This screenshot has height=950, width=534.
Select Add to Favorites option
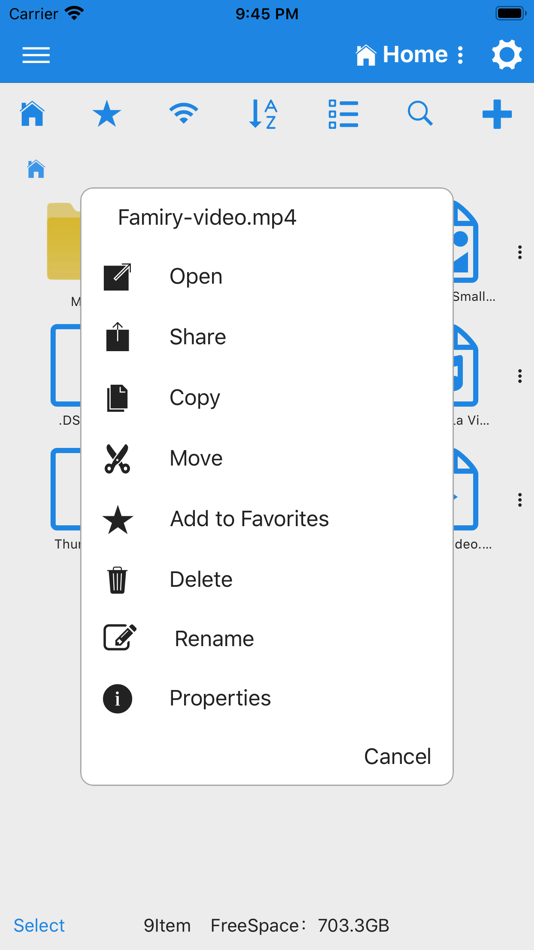click(x=267, y=519)
